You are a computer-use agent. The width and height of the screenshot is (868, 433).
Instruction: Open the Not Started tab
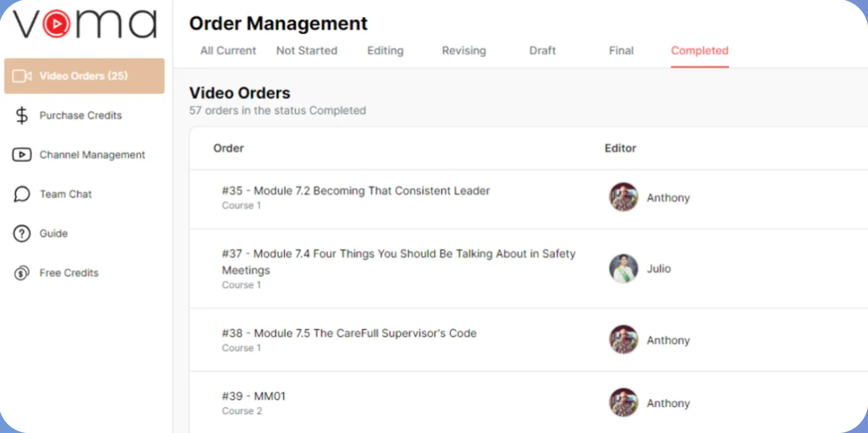[x=306, y=51]
